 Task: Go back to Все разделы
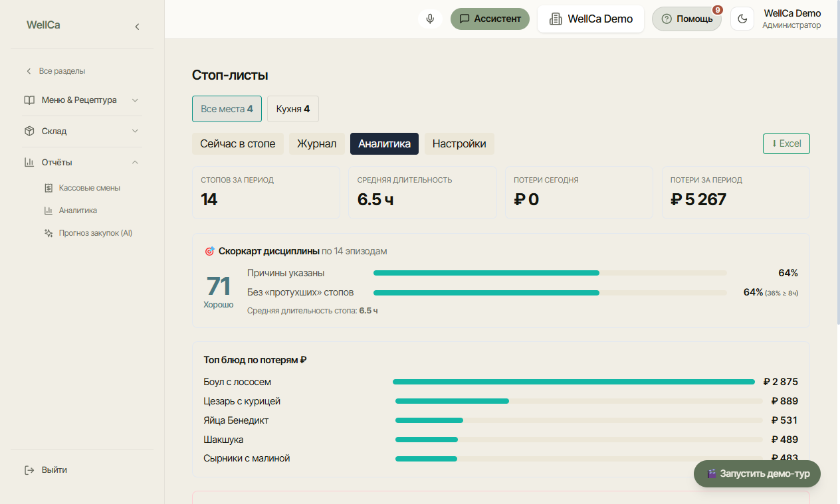click(x=56, y=71)
